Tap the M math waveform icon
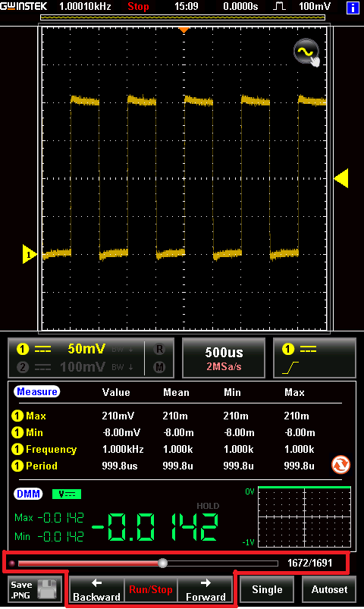Screen dimensions: 364x609 [159, 367]
